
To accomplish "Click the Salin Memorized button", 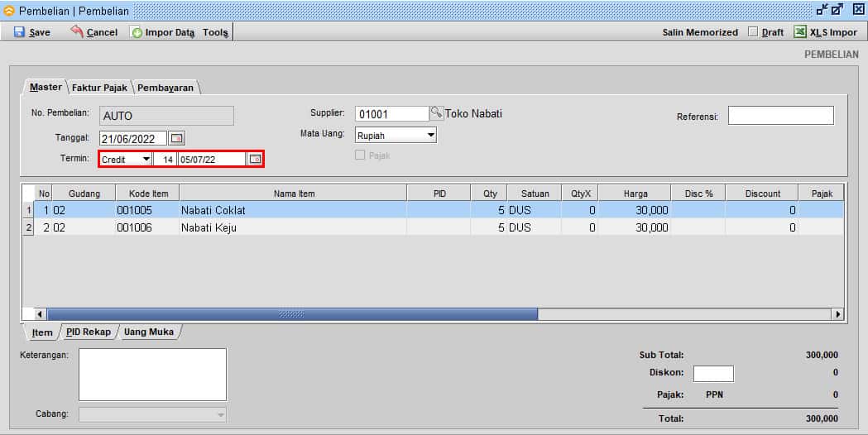I will pyautogui.click(x=700, y=32).
